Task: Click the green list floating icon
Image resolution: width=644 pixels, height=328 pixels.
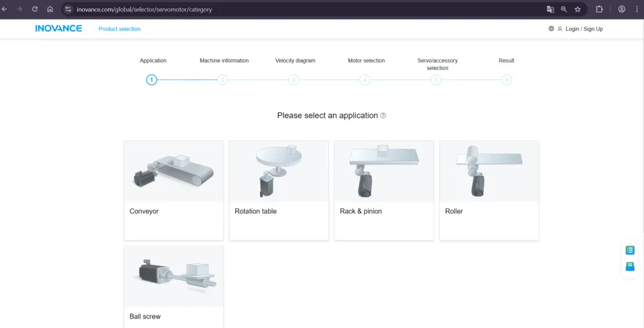Action: click(630, 250)
